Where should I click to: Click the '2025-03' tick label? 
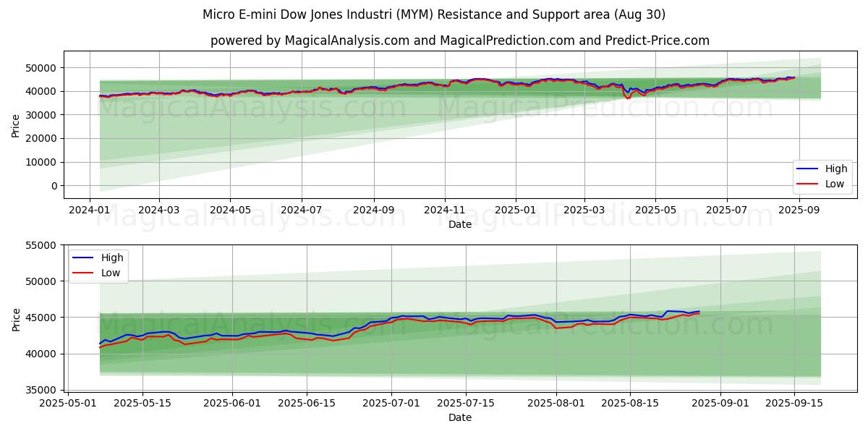(x=584, y=210)
